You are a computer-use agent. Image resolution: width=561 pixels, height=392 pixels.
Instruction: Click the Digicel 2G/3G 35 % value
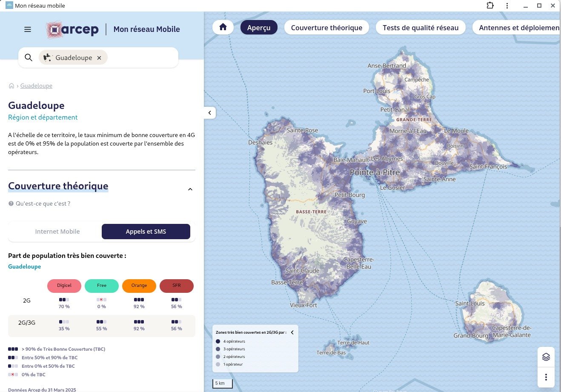64,329
